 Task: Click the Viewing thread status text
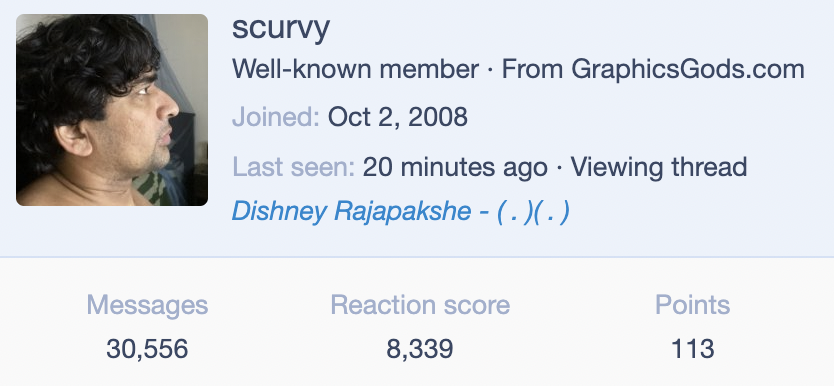659,167
